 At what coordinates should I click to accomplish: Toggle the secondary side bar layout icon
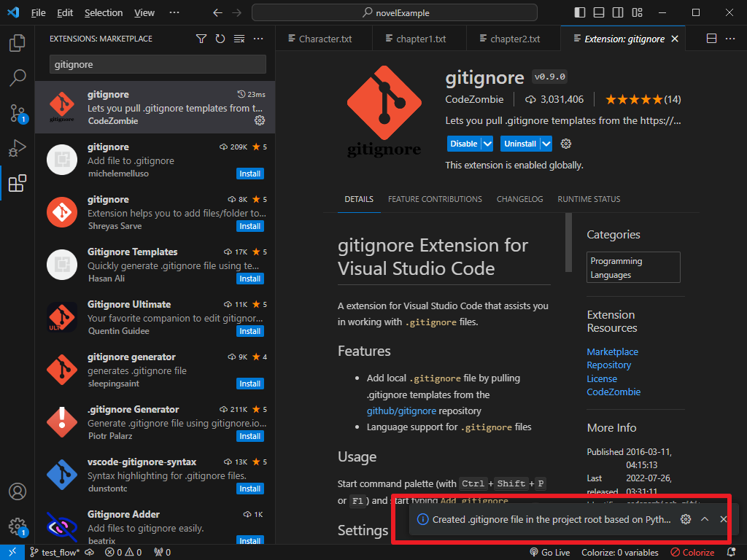[x=618, y=12]
